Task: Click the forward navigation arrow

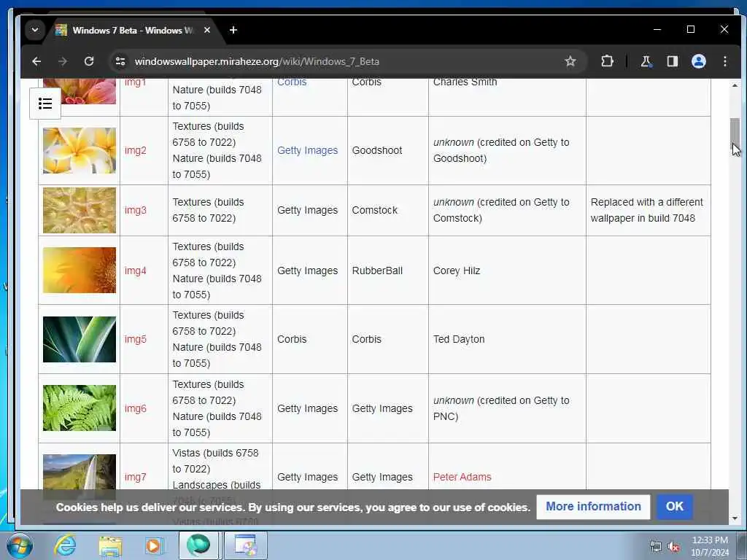Action: pos(63,61)
